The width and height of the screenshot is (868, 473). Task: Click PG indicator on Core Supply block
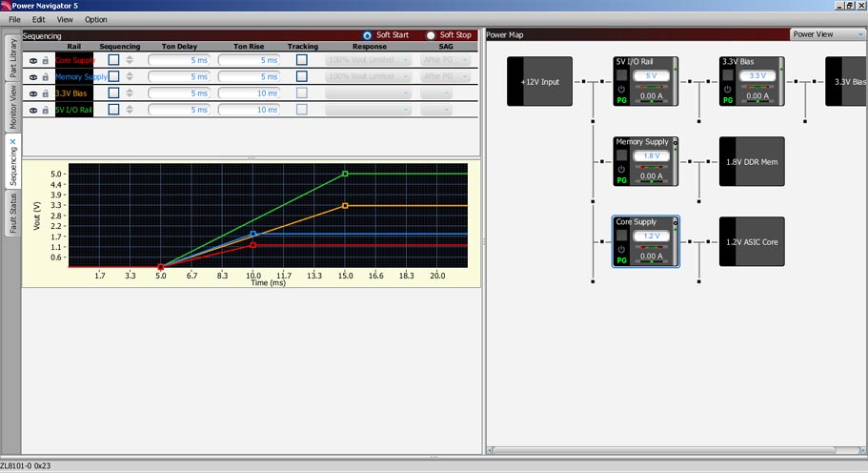tap(621, 260)
